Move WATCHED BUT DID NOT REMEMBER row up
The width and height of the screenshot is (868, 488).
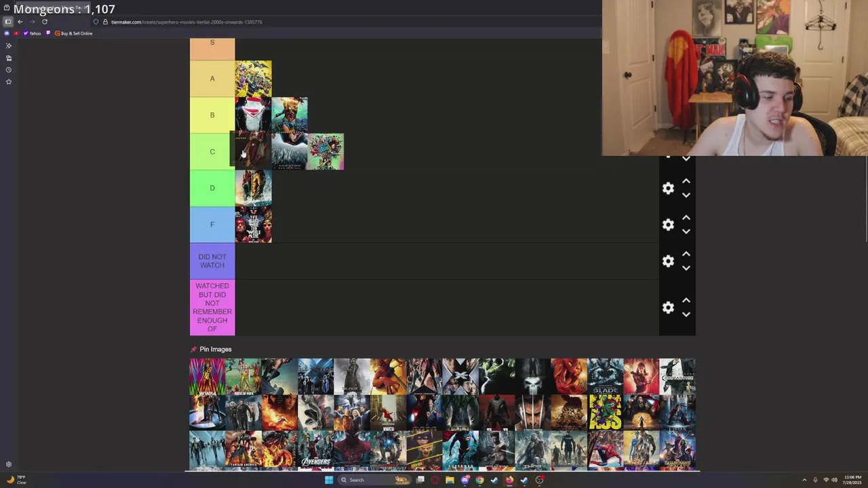pyautogui.click(x=686, y=300)
